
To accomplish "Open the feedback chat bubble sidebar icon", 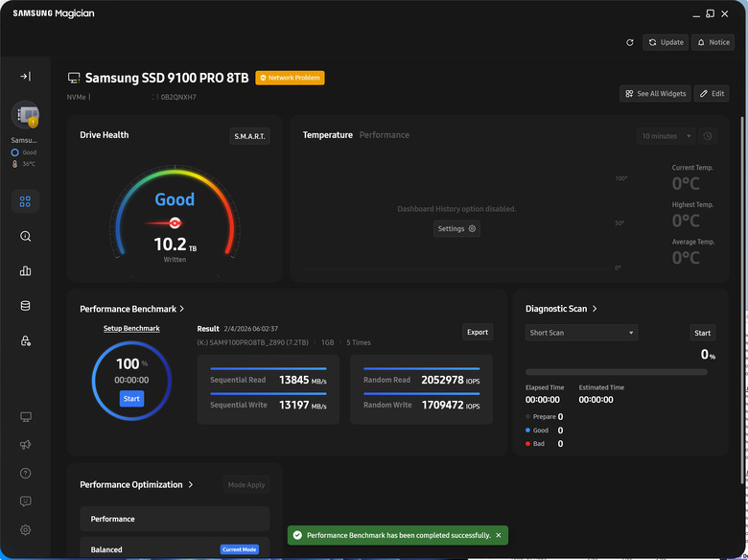I will click(25, 502).
